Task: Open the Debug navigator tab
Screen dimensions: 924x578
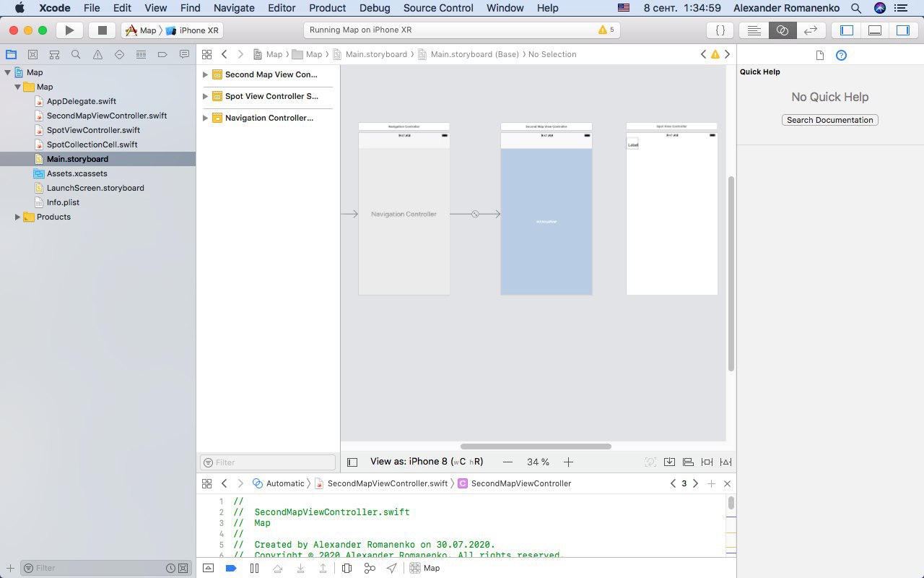Action: tap(141, 54)
